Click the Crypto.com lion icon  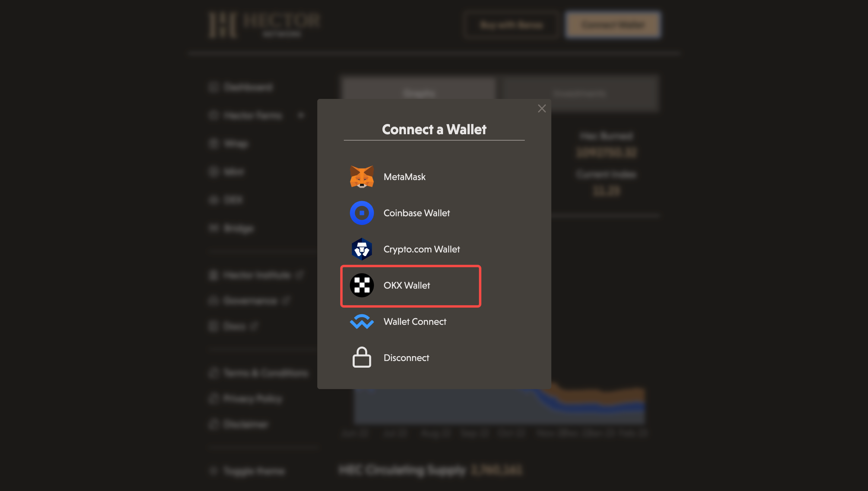coord(362,249)
